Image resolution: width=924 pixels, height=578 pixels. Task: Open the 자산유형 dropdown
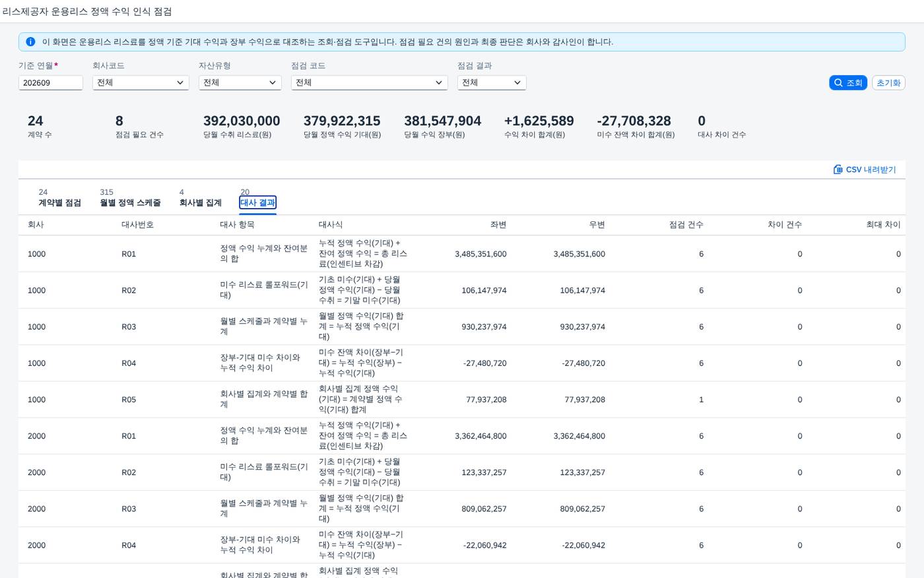tap(240, 83)
